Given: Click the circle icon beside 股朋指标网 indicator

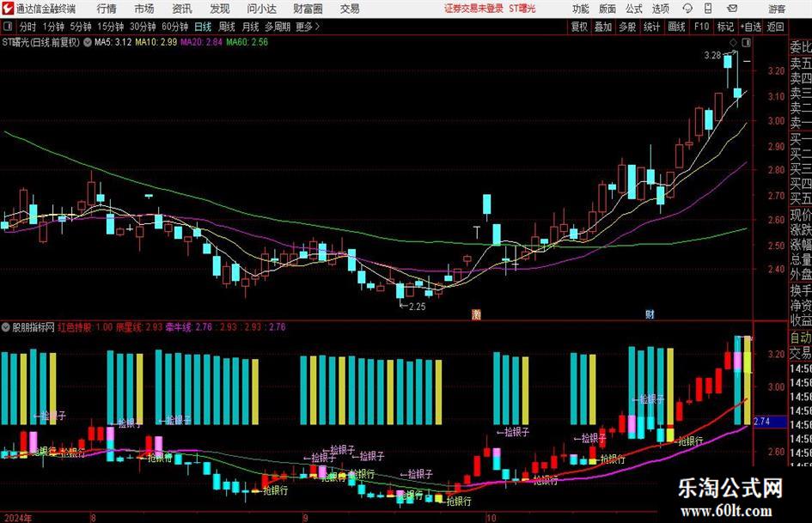Looking at the screenshot, I should (6, 327).
